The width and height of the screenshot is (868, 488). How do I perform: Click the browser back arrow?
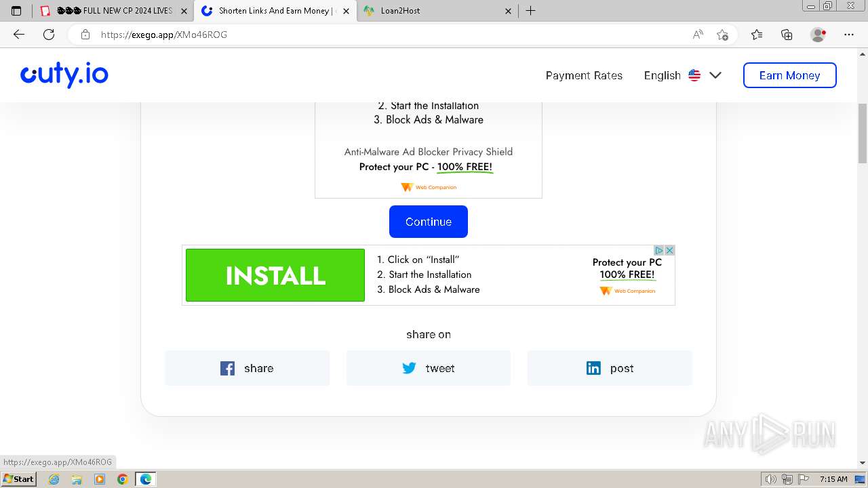tap(19, 35)
